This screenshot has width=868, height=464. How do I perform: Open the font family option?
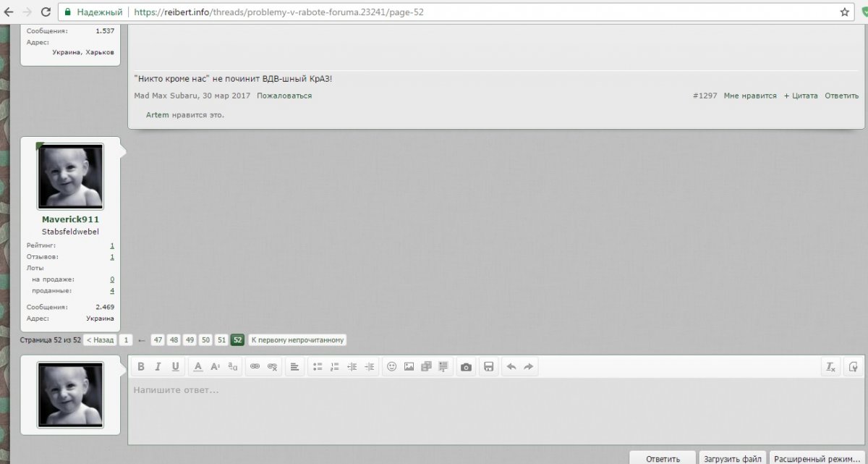click(x=232, y=367)
